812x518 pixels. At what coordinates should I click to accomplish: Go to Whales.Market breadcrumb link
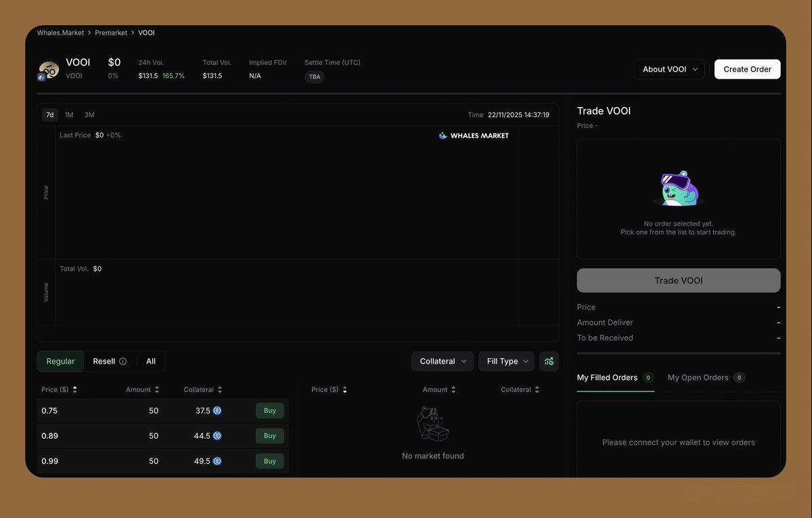click(62, 33)
